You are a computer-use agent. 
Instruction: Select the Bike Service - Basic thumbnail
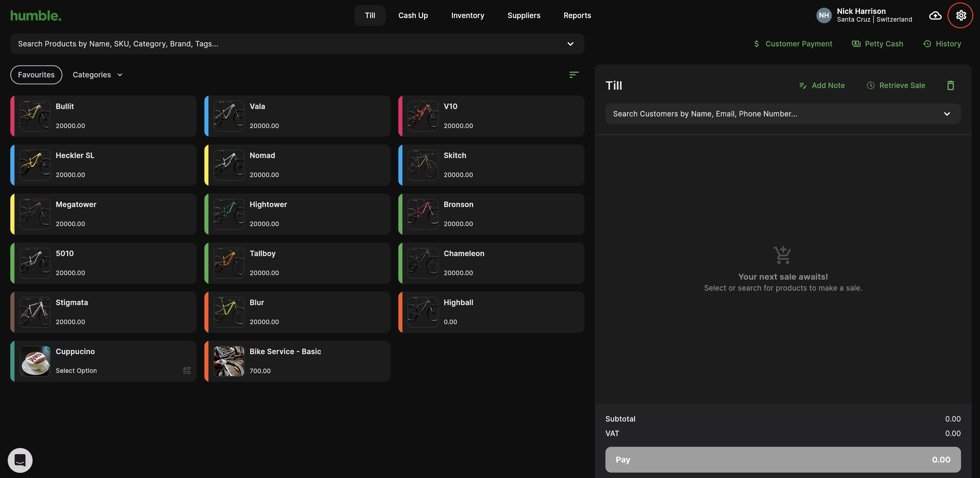[229, 361]
